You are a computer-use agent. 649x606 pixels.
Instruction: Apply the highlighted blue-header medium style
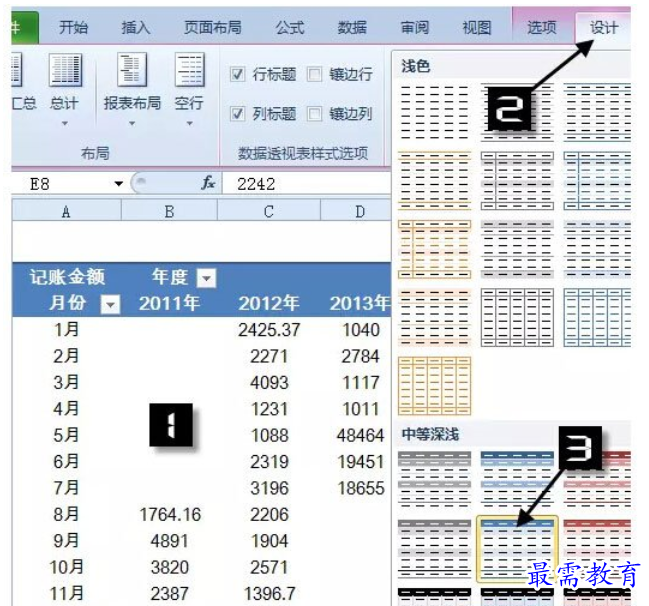pos(517,548)
